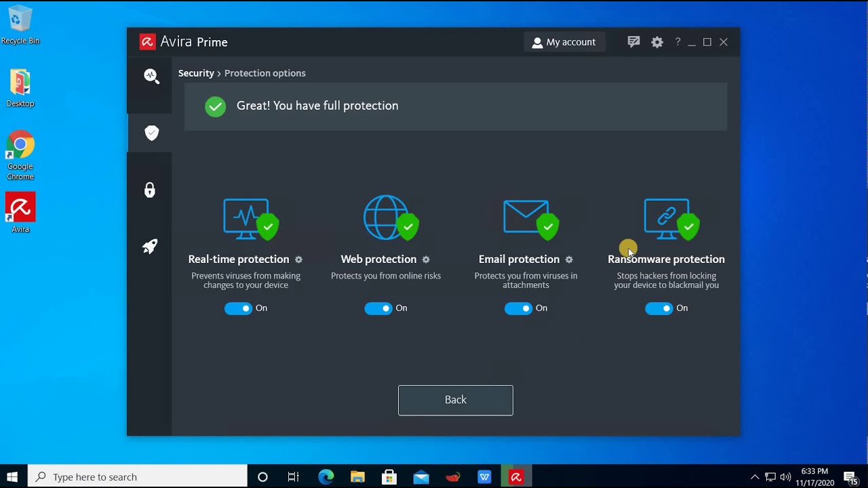Click the Windows search box
The image size is (868, 488).
(x=138, y=476)
